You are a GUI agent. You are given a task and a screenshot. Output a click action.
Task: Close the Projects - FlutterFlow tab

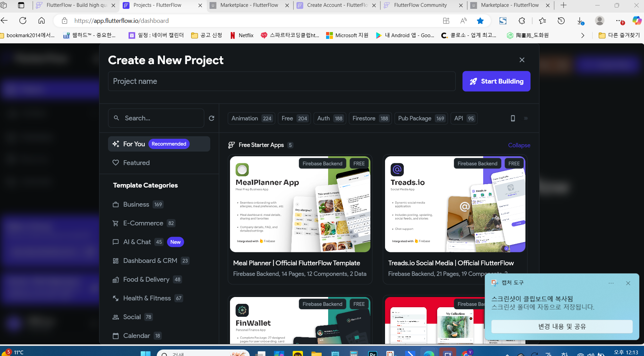point(200,5)
